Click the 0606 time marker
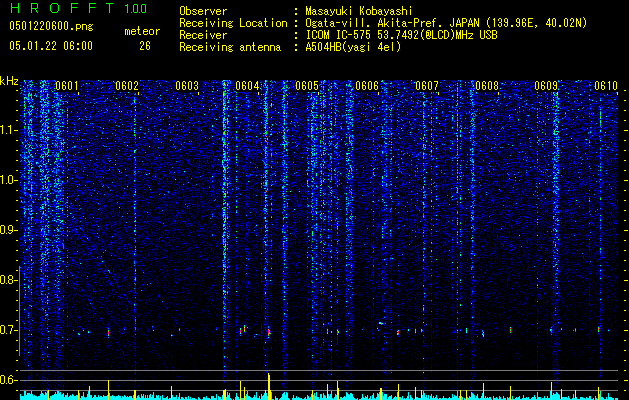The height and width of the screenshot is (400, 629). tap(367, 86)
